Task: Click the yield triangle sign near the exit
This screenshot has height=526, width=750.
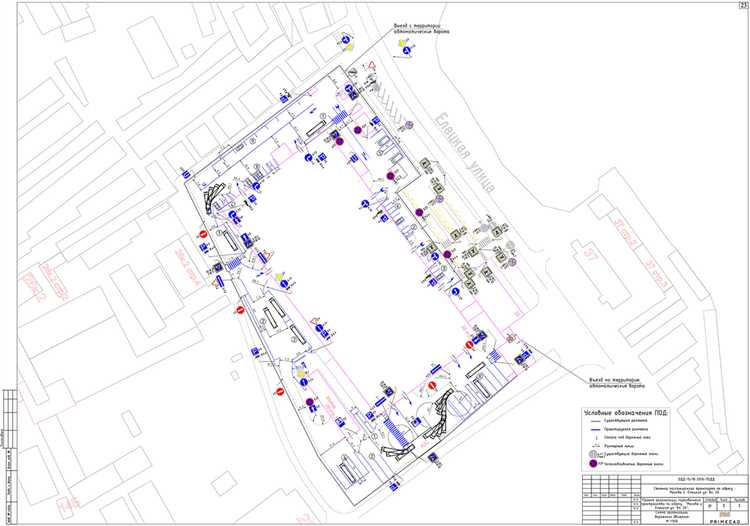Action: (370, 67)
